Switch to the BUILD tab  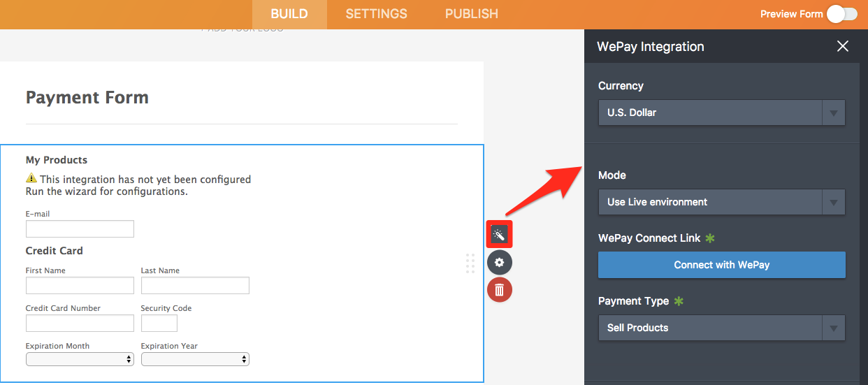pyautogui.click(x=289, y=14)
